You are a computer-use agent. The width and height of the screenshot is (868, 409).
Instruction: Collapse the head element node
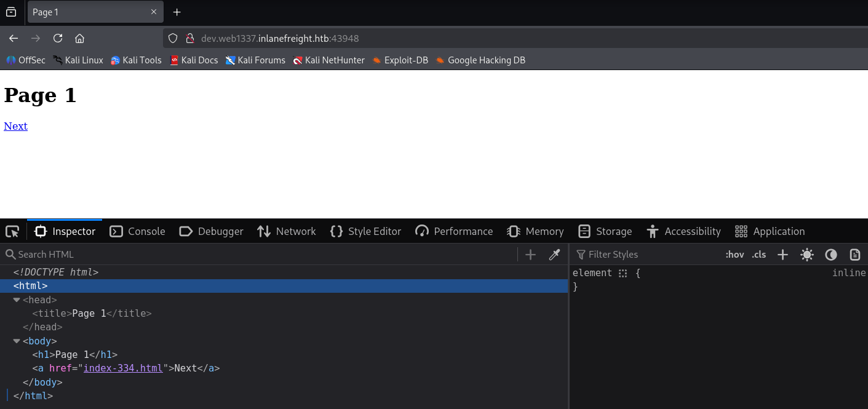click(17, 300)
